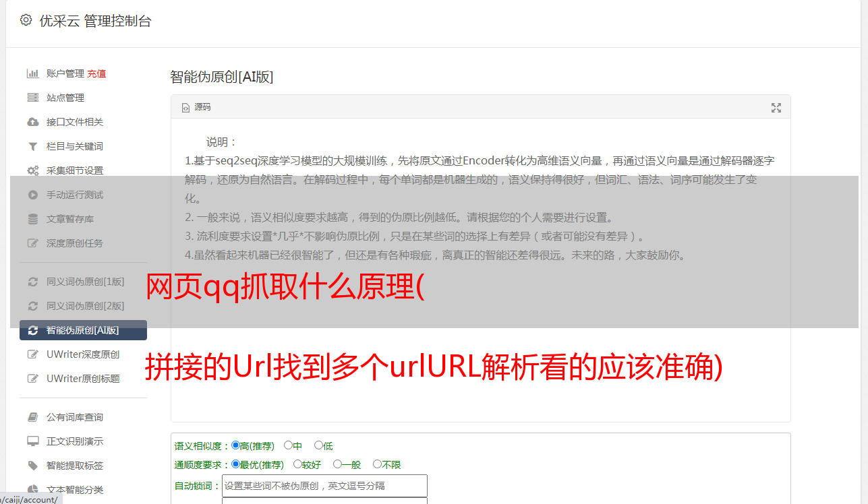Open the UWriter深度原创 menu item
Screen dimensions: 868x504
pyautogui.click(x=83, y=354)
